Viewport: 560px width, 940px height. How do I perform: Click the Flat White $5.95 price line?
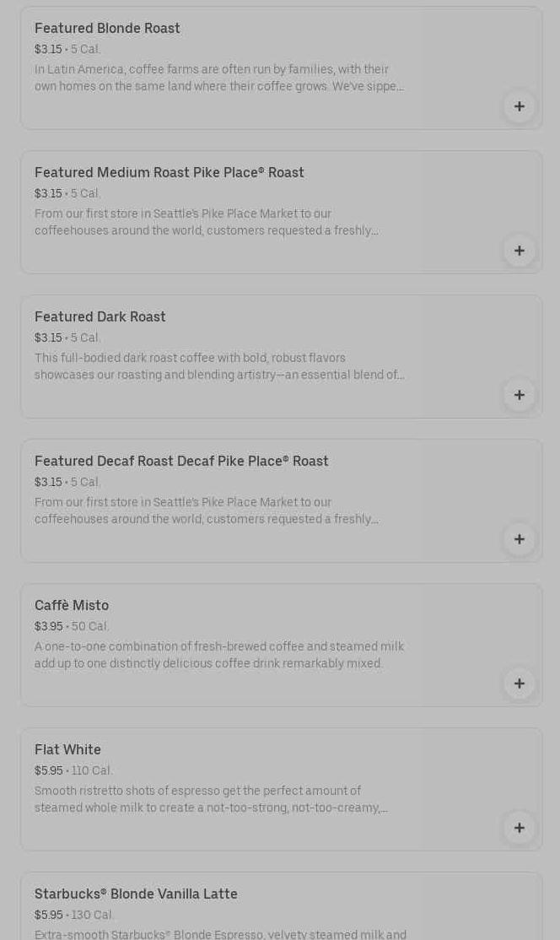pyautogui.click(x=73, y=771)
